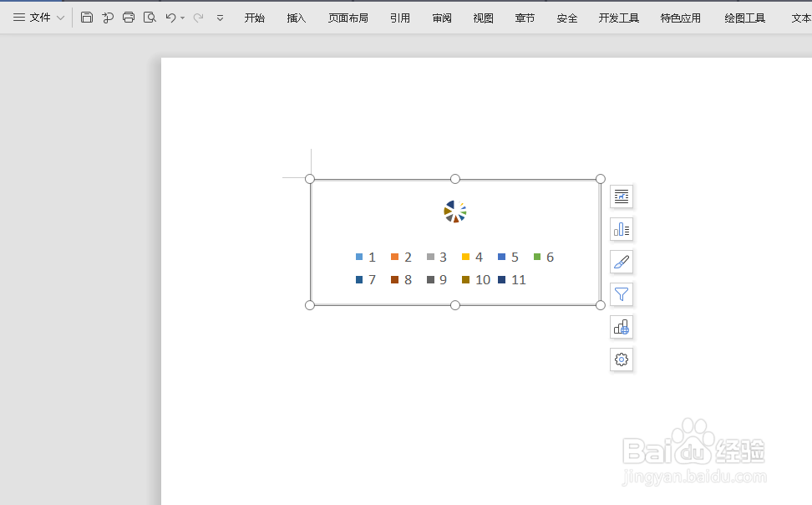812x505 pixels.
Task: Expand the 文件 dropdown chevron
Action: [61, 18]
